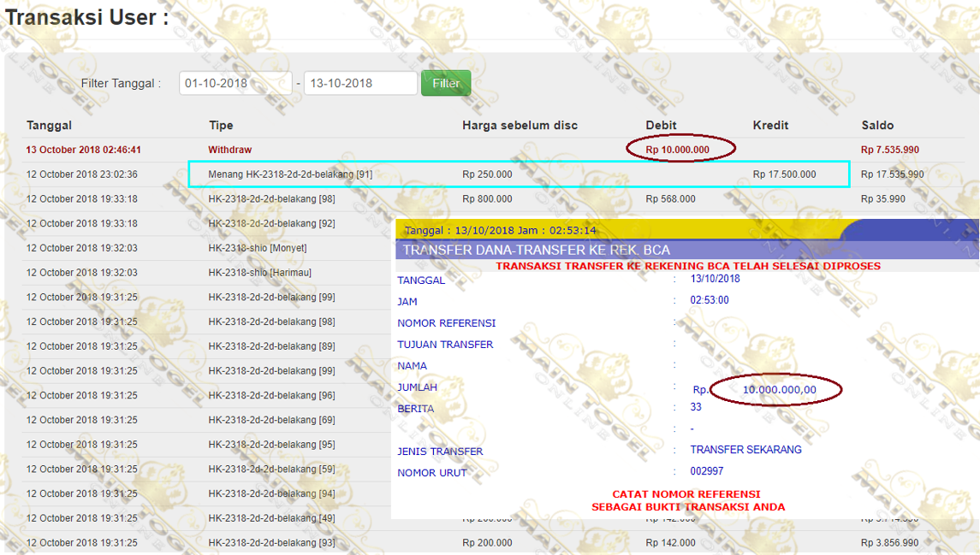The width and height of the screenshot is (980, 555).
Task: Click the end date field 13-10-2018
Action: (359, 83)
